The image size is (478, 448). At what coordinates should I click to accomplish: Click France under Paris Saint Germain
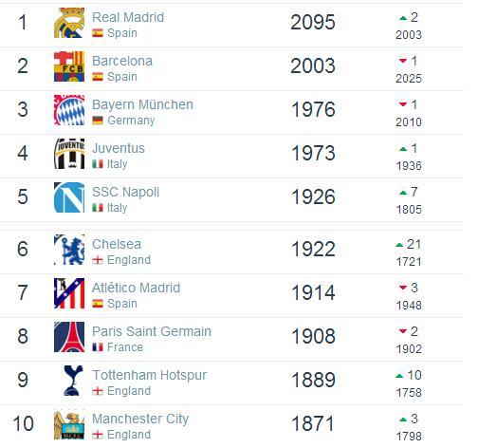pos(125,347)
